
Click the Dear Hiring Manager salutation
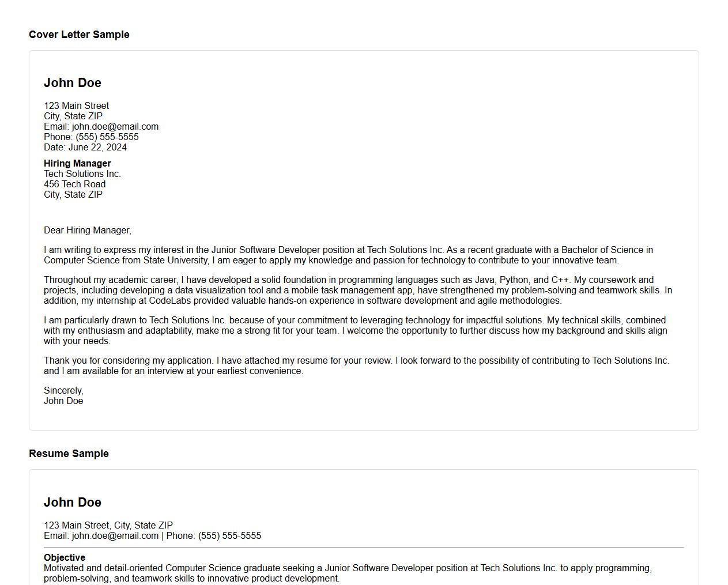88,231
